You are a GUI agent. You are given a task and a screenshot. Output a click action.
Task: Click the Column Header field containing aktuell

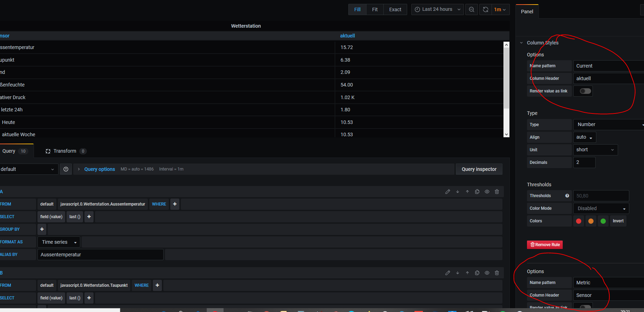pyautogui.click(x=609, y=78)
